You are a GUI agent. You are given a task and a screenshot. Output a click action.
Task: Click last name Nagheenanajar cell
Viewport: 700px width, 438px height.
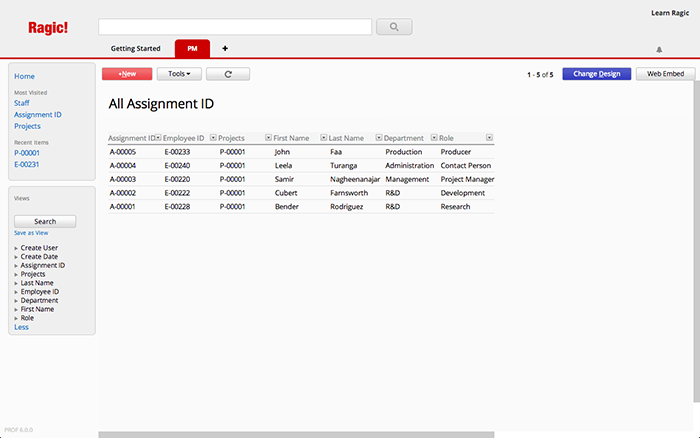355,179
